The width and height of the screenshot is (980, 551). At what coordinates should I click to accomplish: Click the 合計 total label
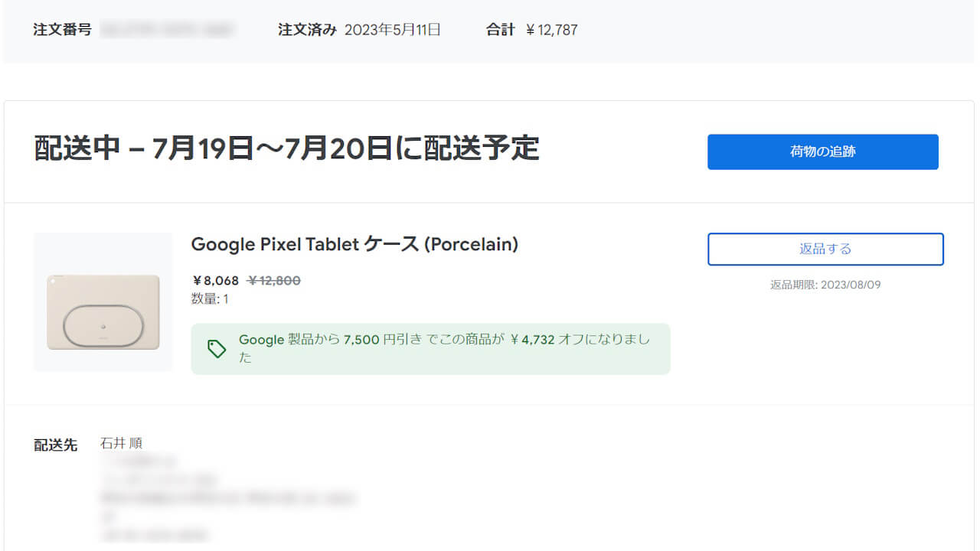[x=499, y=30]
